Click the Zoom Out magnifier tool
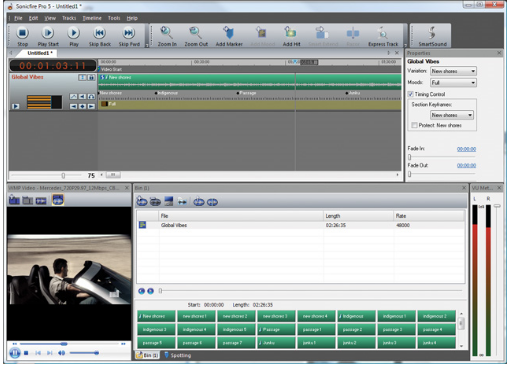The width and height of the screenshot is (508, 365). pos(196,36)
